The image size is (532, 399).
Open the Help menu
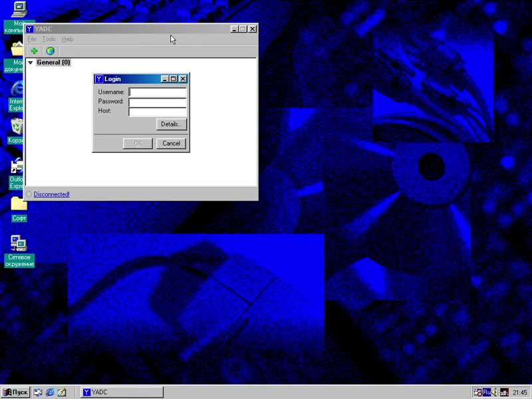(x=67, y=39)
